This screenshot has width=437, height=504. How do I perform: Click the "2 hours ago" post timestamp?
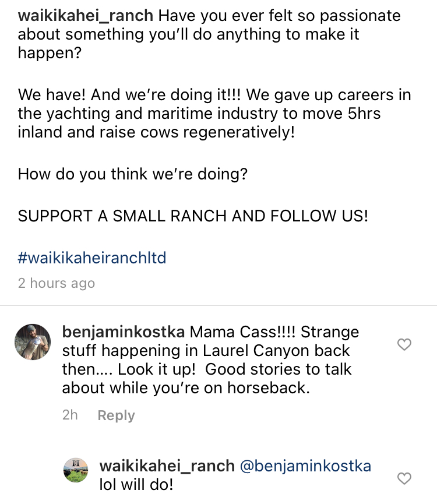56,284
